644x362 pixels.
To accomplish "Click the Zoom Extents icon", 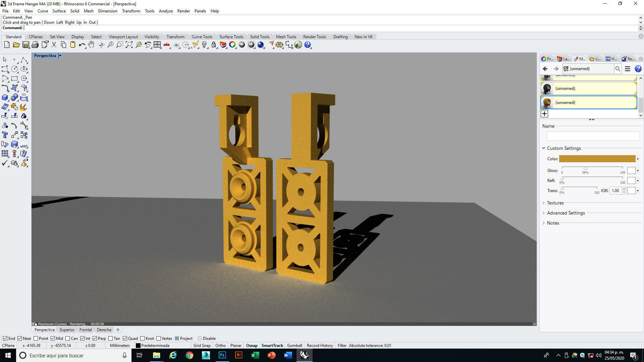I will click(129, 45).
